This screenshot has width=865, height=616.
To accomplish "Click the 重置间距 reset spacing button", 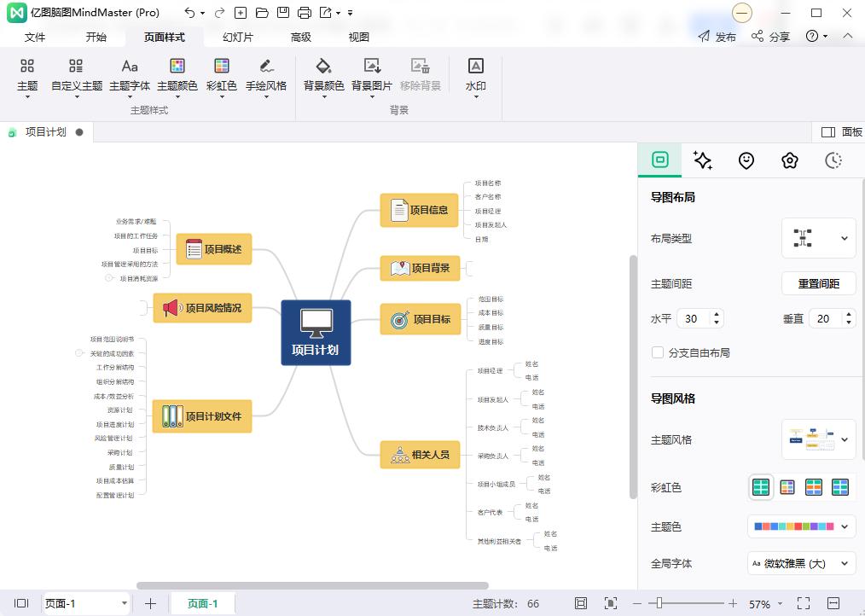I will tap(818, 283).
